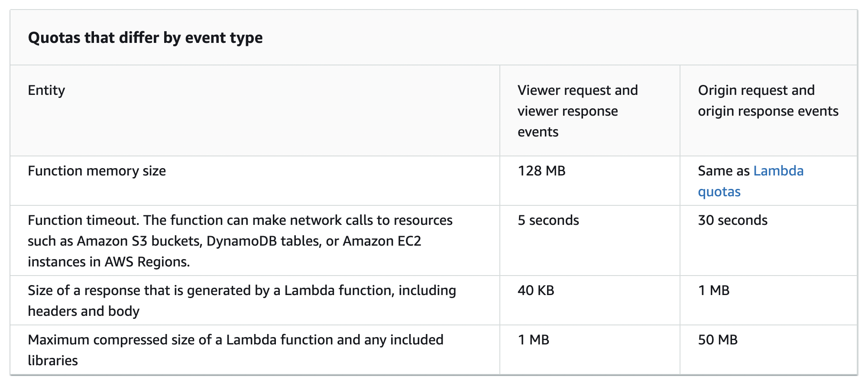Select the 30 seconds timeout value
This screenshot has height=383, width=868.
732,221
